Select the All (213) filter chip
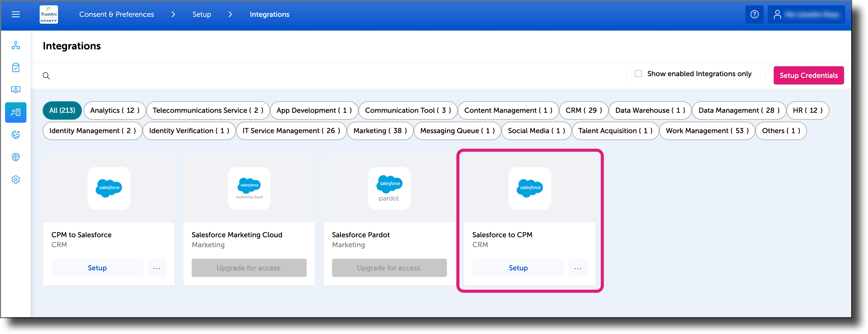 [x=62, y=111]
